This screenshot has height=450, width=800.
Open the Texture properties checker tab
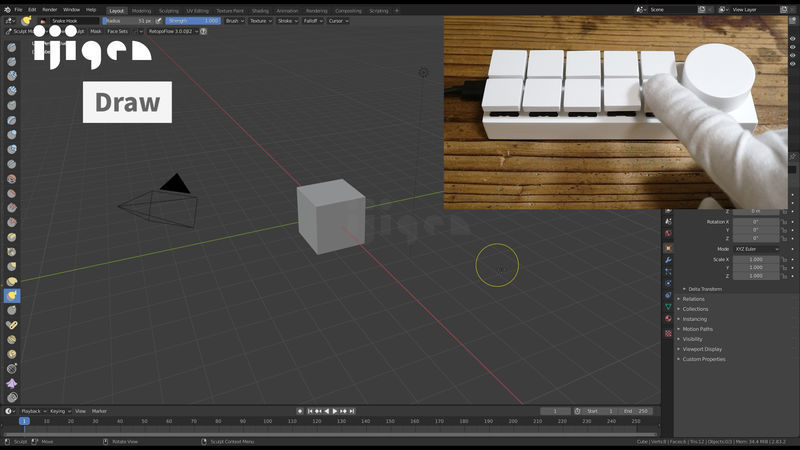tap(668, 333)
